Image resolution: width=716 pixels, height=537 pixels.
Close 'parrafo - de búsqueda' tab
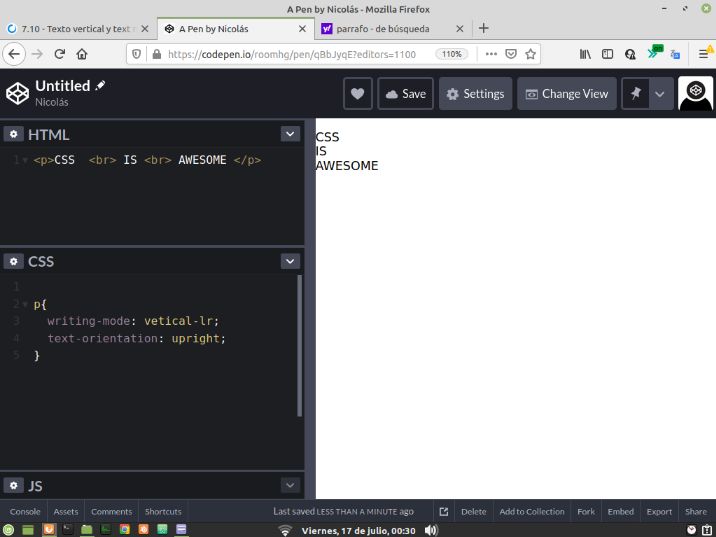pos(460,29)
